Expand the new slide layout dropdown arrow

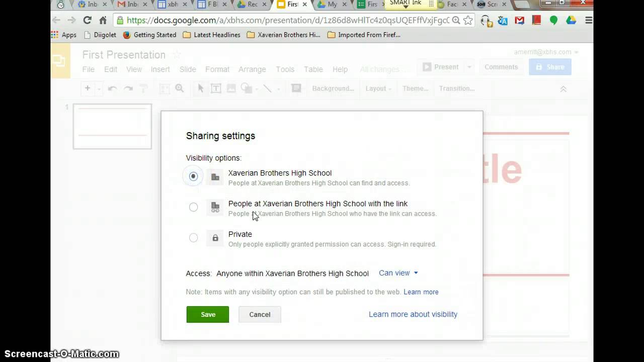99,88
